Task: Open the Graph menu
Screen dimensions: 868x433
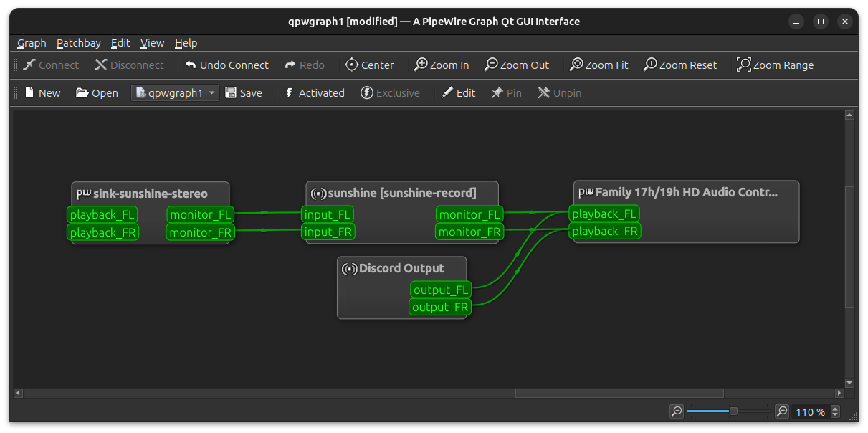Action: click(32, 43)
